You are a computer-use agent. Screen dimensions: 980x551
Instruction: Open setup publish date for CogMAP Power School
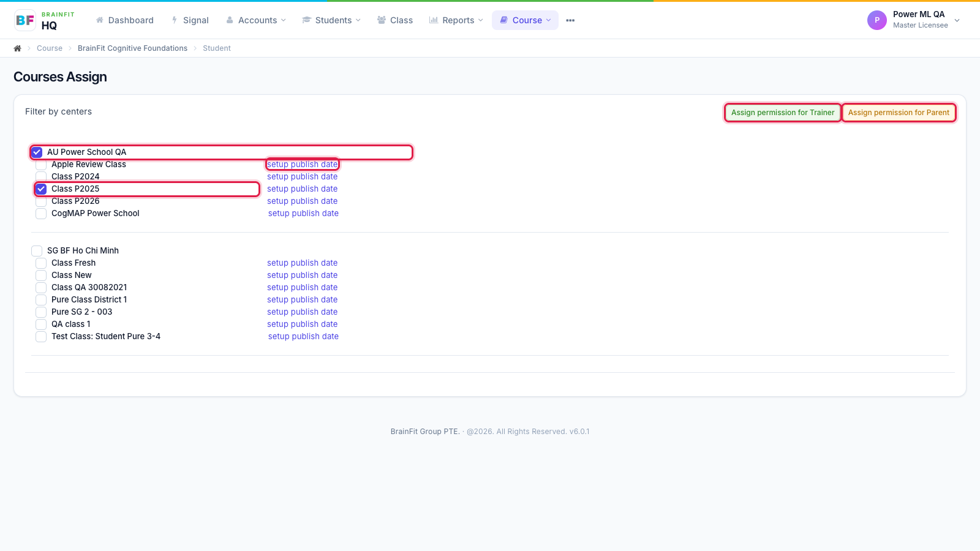coord(303,213)
